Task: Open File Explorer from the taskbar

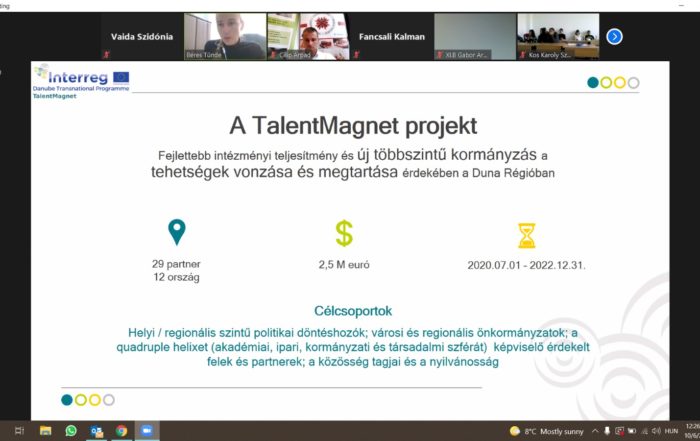Action: (46, 430)
